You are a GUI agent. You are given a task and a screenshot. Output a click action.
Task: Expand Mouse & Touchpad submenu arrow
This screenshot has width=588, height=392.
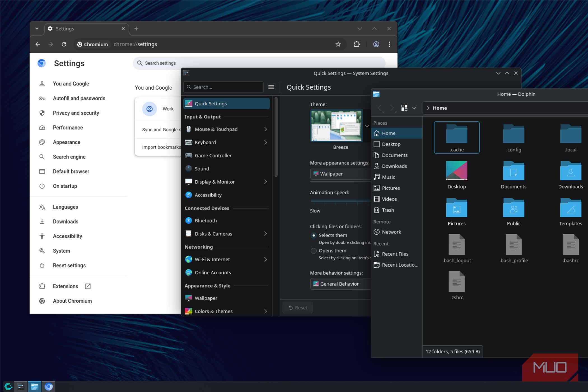(x=265, y=129)
